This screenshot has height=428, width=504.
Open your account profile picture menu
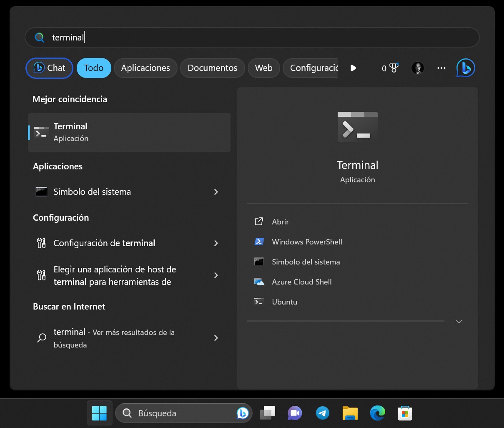pos(417,68)
